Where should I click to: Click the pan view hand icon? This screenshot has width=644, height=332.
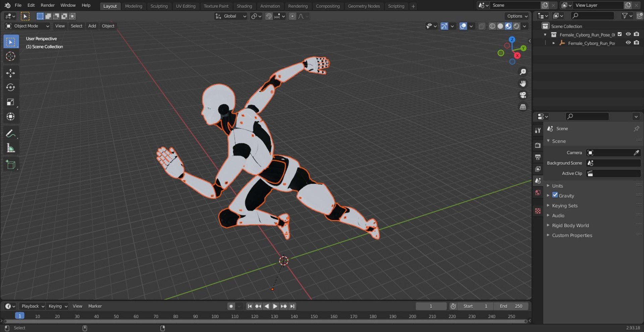[x=523, y=84]
